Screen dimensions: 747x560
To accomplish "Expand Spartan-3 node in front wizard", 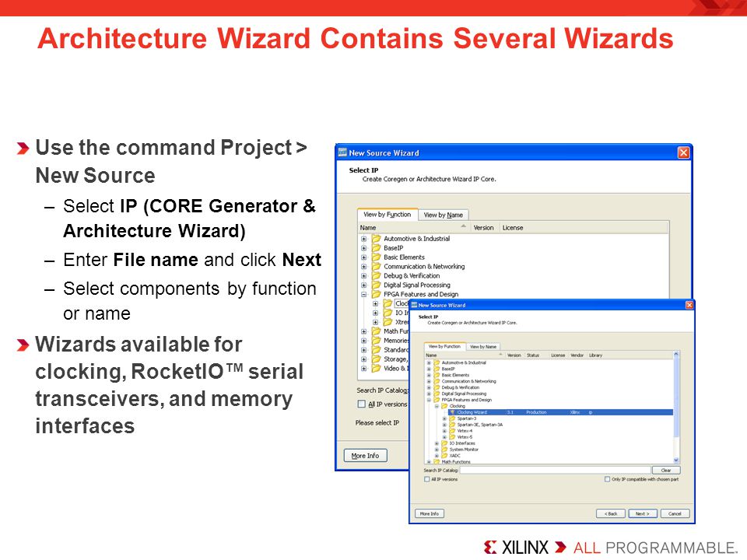I will tap(444, 418).
